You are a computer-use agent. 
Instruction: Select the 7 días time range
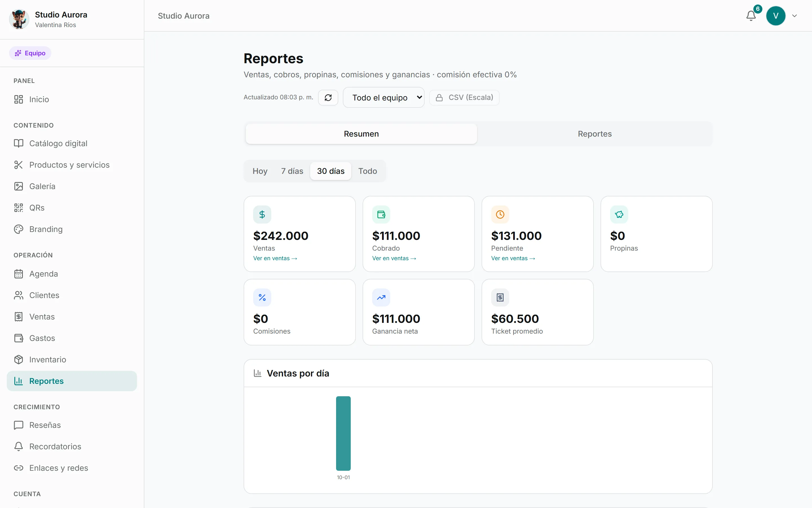(292, 171)
